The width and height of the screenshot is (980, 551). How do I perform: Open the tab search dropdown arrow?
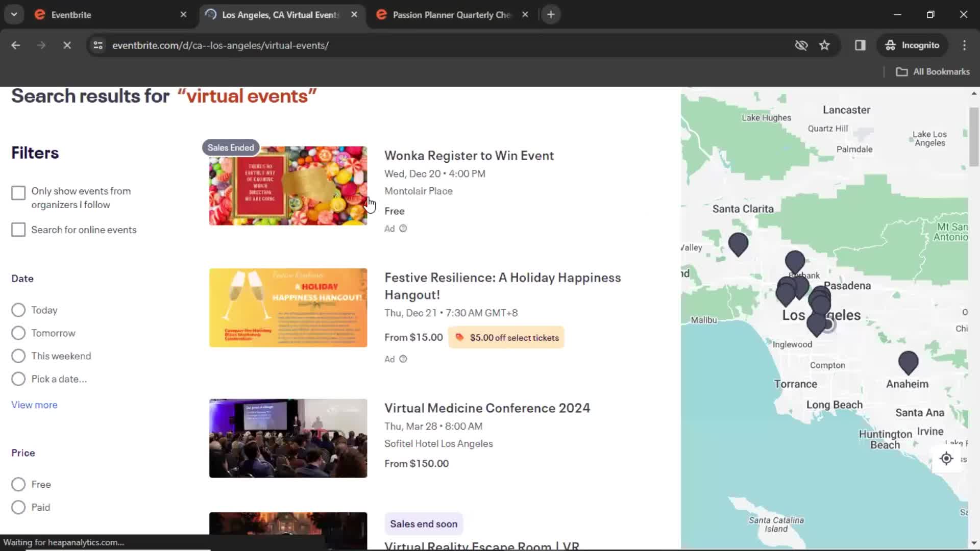pyautogui.click(x=14, y=14)
